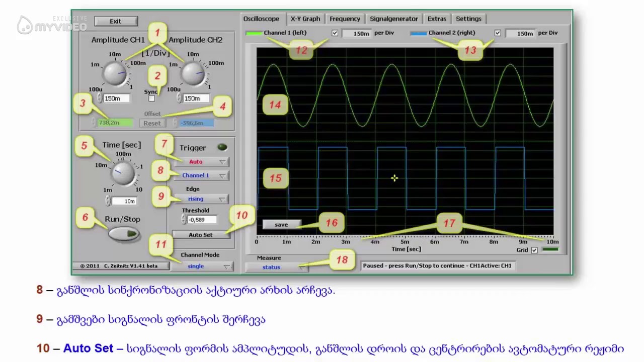
Task: Click the offset Reset button
Action: 152,123
